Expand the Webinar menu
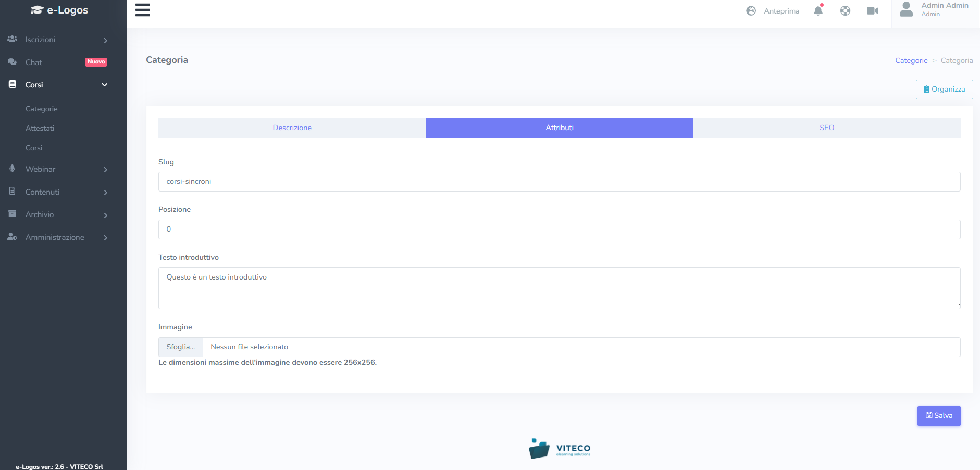 [x=57, y=169]
